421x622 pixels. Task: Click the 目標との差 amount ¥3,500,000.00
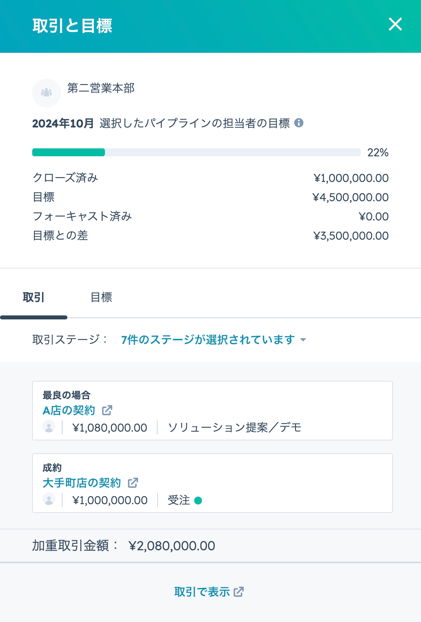coord(351,236)
